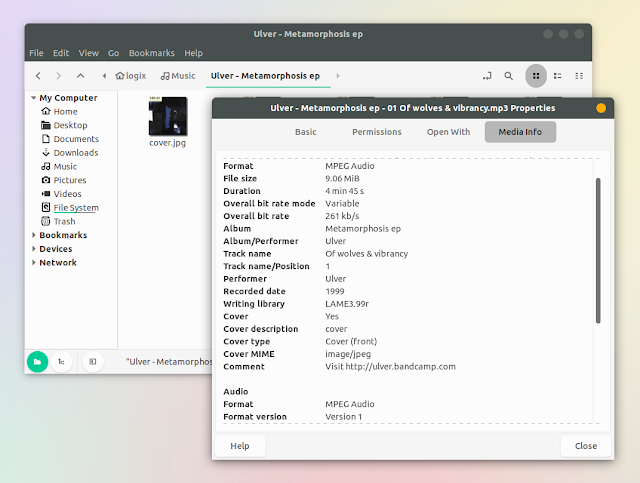Show places sidebar green folder button
Image resolution: width=640 pixels, height=483 pixels.
[x=38, y=362]
